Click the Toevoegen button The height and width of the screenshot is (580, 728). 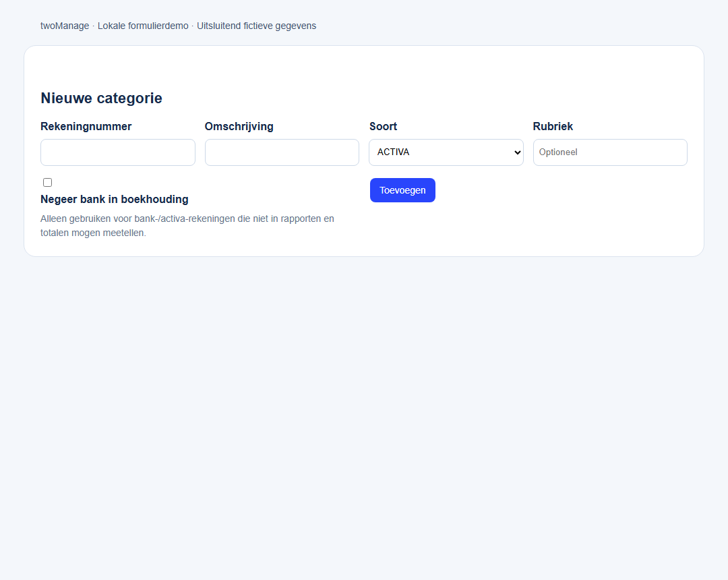point(402,190)
